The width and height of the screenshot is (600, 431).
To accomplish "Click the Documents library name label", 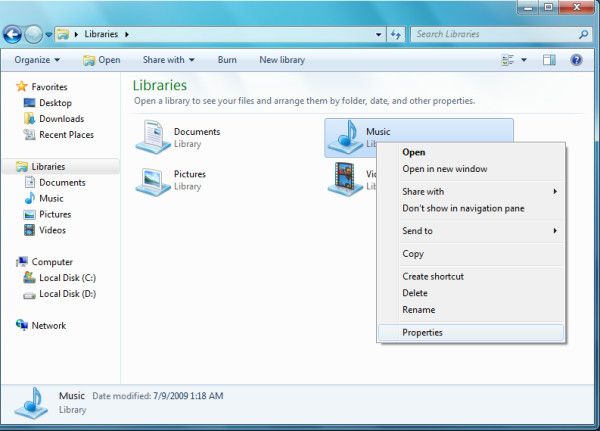I will tap(197, 132).
